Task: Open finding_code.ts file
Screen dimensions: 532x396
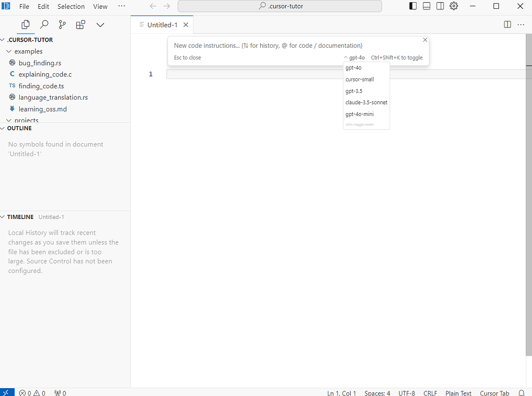Action: (42, 86)
